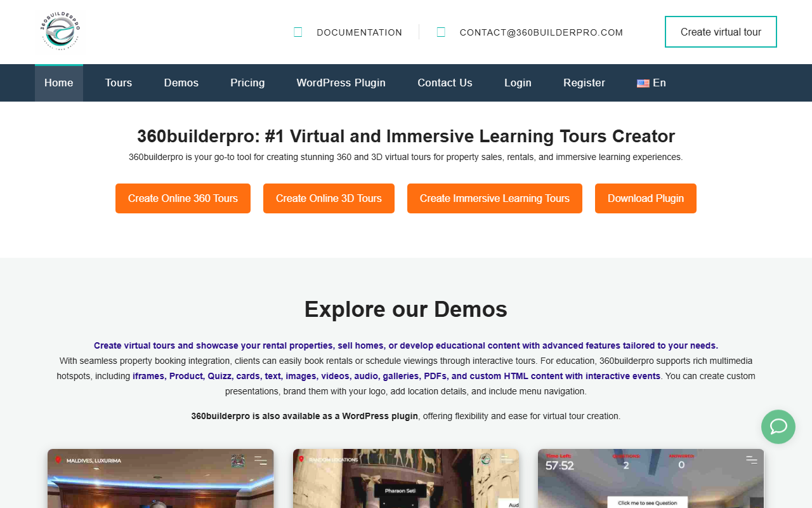The height and width of the screenshot is (508, 812).
Task: Click the 360builderpro logo
Action: point(60,31)
